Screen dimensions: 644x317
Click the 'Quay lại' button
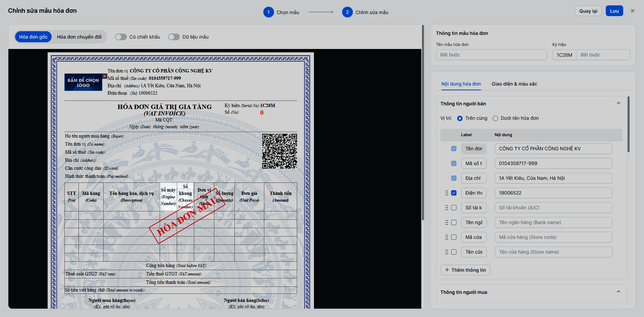pyautogui.click(x=588, y=11)
